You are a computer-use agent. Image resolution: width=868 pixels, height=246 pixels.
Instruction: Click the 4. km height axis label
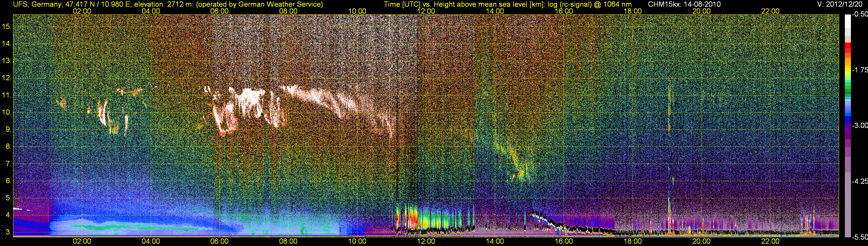pyautogui.click(x=8, y=215)
